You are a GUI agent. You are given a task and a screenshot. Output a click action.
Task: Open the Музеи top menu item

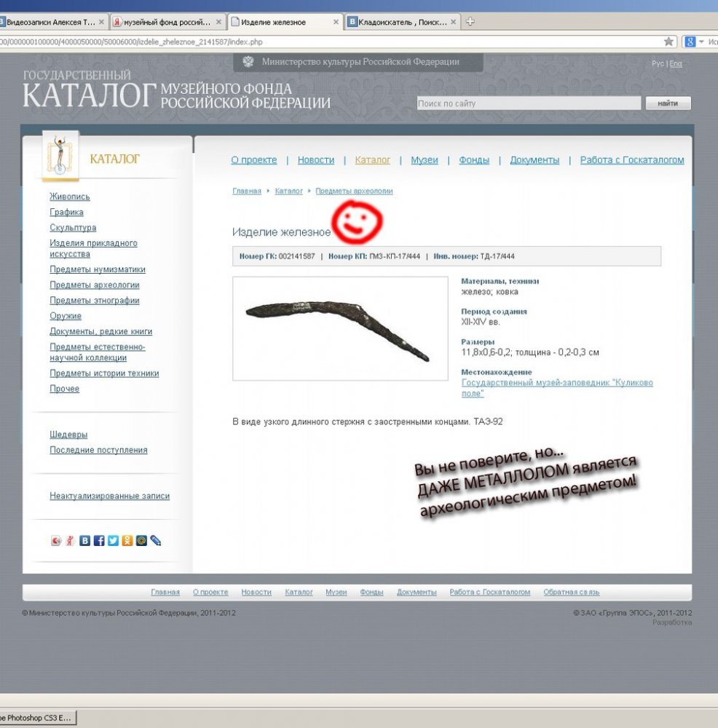pyautogui.click(x=425, y=160)
